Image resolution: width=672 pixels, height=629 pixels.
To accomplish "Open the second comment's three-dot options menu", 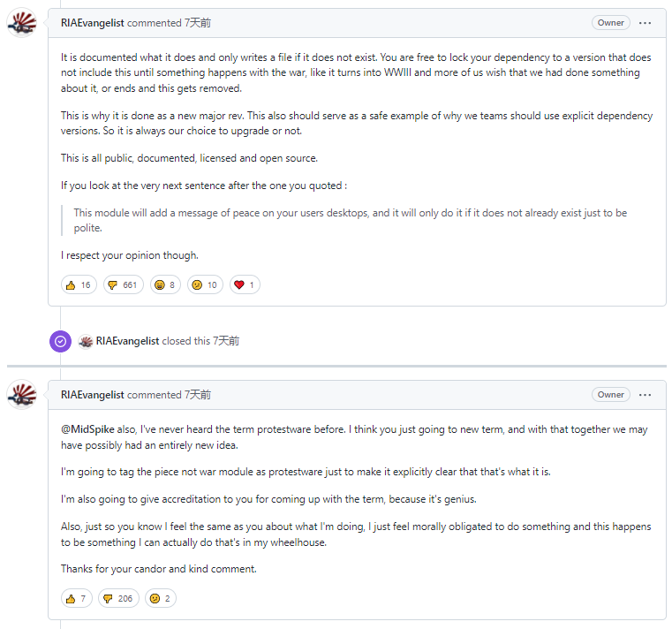I will 646,395.
